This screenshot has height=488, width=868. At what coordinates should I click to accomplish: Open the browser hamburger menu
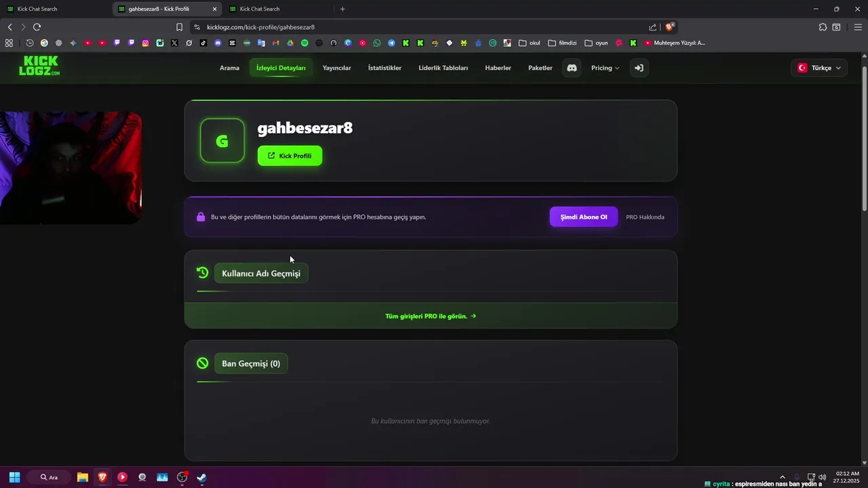pyautogui.click(x=858, y=27)
